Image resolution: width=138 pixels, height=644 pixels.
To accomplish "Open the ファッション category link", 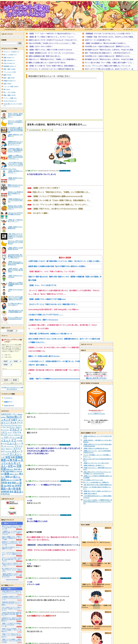I will coord(10,72).
